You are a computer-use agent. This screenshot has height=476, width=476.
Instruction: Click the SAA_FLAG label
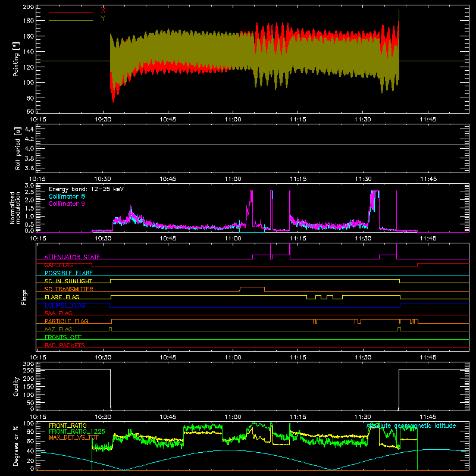58,313
